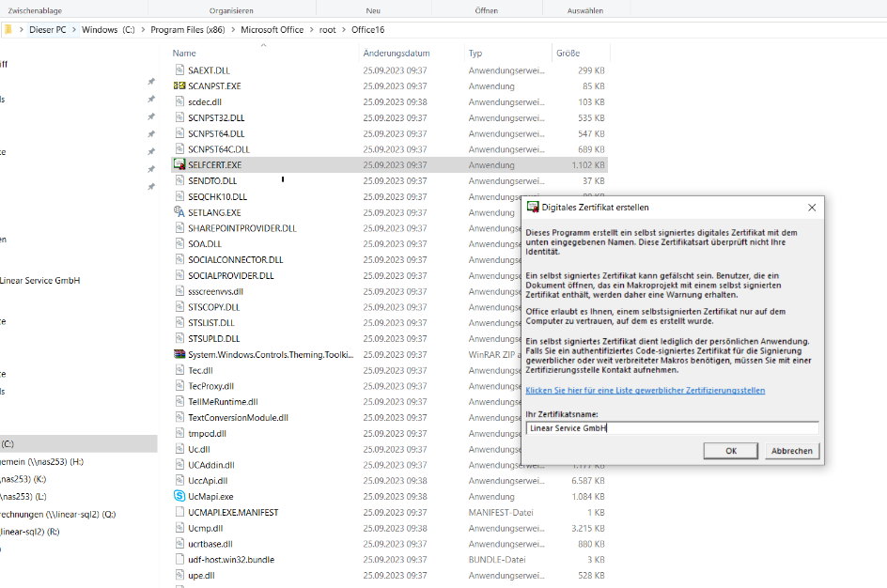Click the SOA.DLL file icon
This screenshot has width=887, height=588.
coord(179,243)
